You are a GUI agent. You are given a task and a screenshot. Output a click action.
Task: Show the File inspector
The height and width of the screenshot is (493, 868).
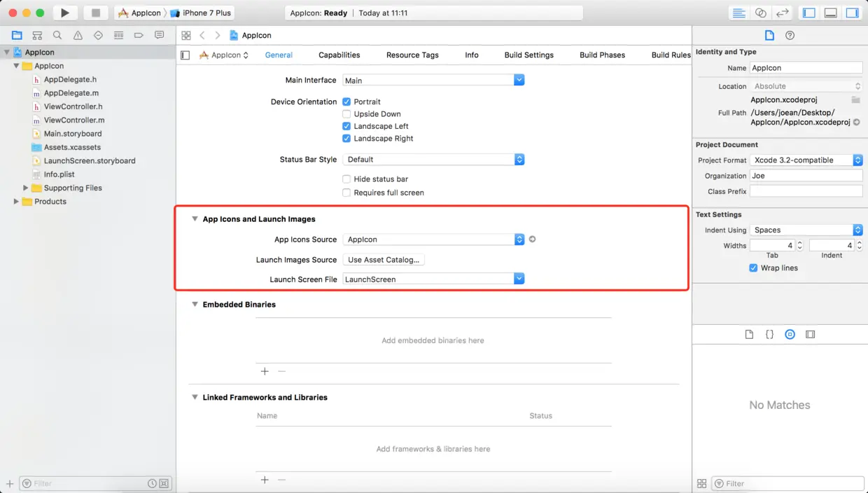pyautogui.click(x=769, y=35)
